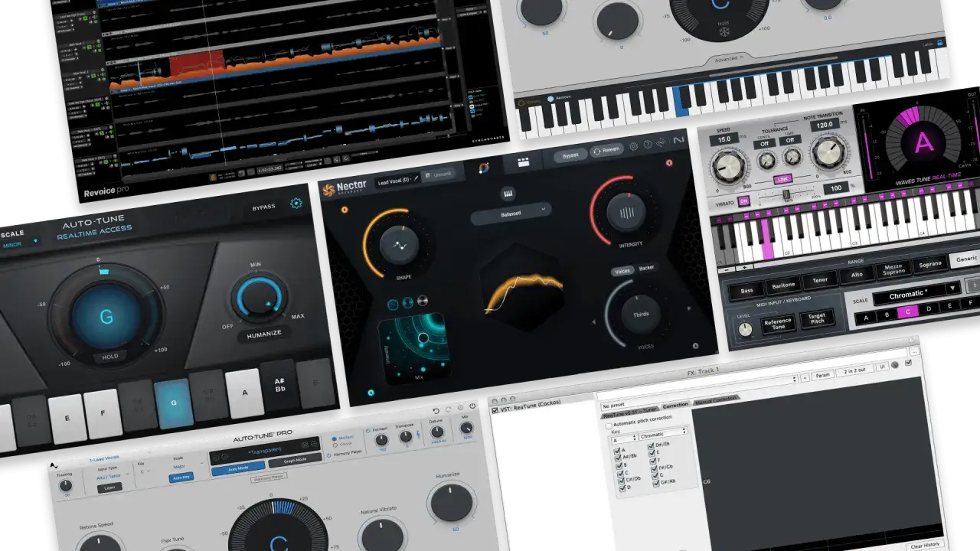
Task: Open the Chromatic scale dropdown in Waves Tune
Action: coord(916,292)
